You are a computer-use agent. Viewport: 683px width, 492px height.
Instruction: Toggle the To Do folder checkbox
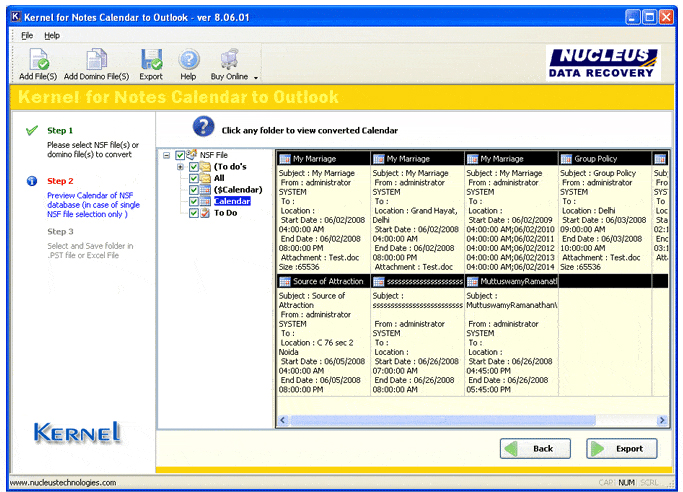click(x=194, y=213)
